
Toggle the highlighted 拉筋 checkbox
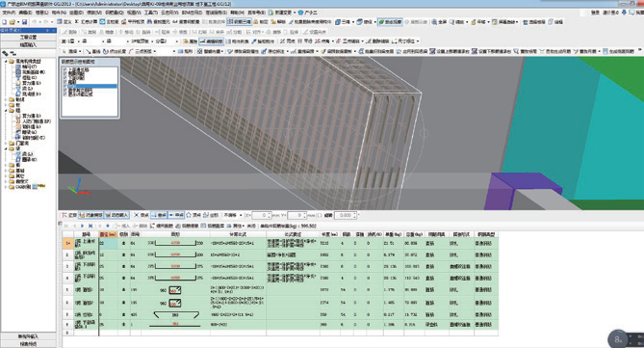point(64,87)
